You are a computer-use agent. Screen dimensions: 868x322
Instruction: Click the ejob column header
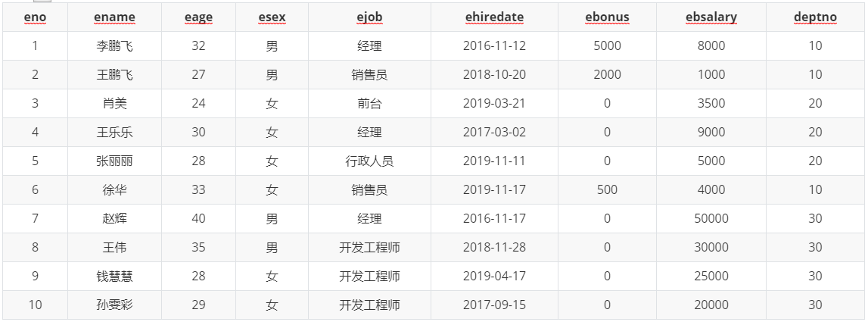pyautogui.click(x=369, y=17)
